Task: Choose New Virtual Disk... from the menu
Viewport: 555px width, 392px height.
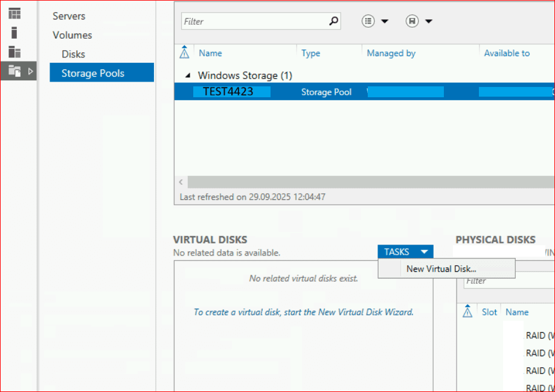Action: (441, 269)
